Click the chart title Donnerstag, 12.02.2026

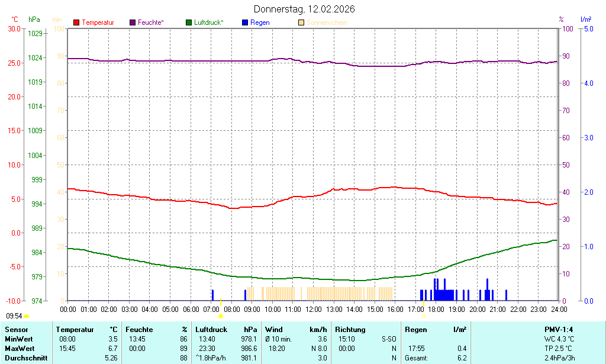tap(304, 9)
